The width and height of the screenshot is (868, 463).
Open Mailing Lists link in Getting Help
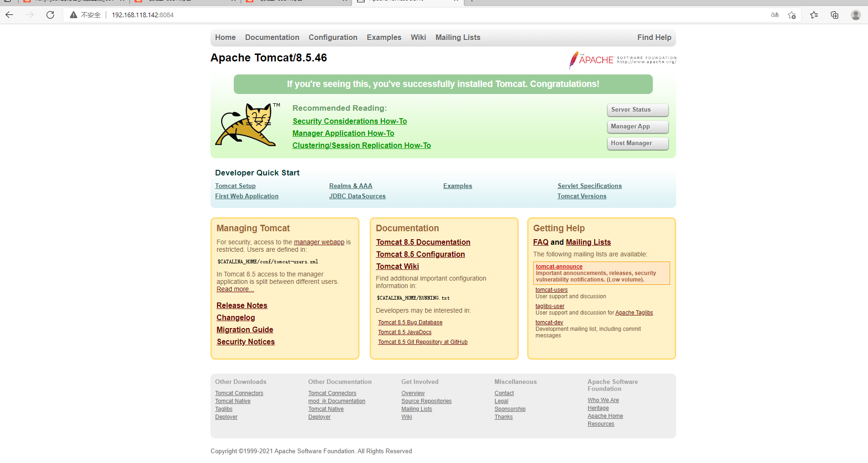pos(588,242)
